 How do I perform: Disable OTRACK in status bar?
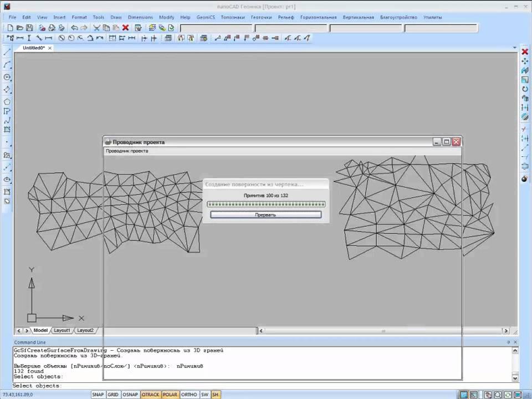[150, 395]
